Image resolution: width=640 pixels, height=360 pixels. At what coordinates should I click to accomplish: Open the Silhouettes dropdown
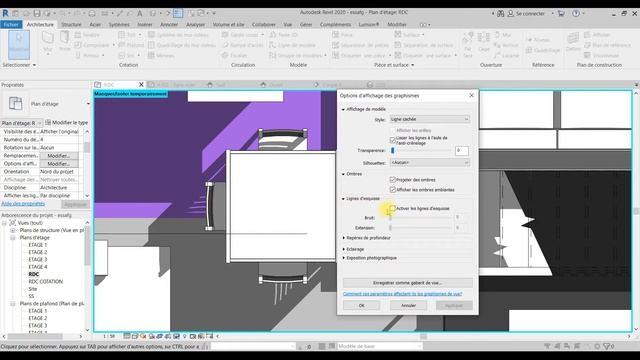pyautogui.click(x=429, y=162)
